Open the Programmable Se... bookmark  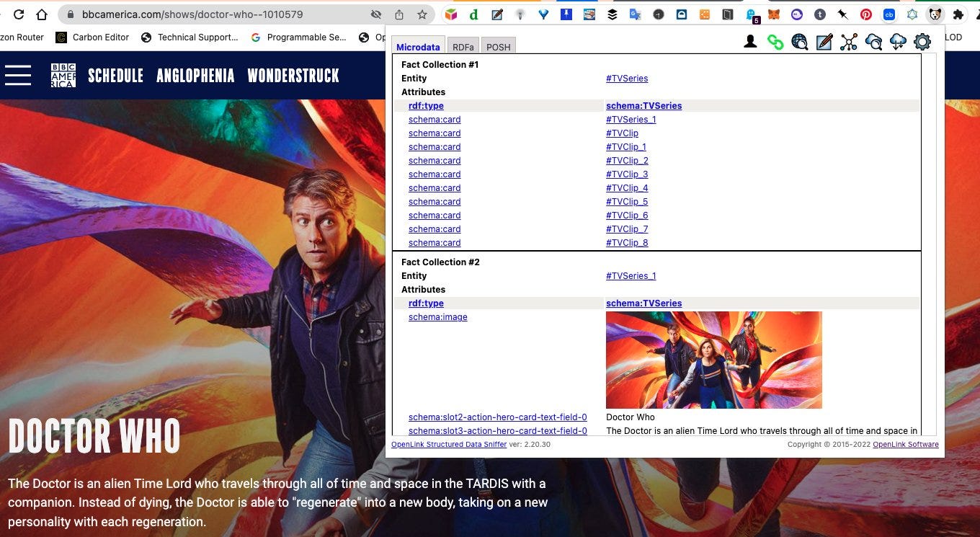298,37
